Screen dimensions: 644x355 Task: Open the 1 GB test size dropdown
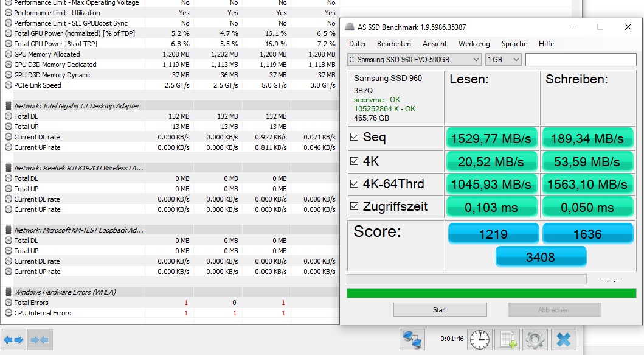(x=503, y=60)
